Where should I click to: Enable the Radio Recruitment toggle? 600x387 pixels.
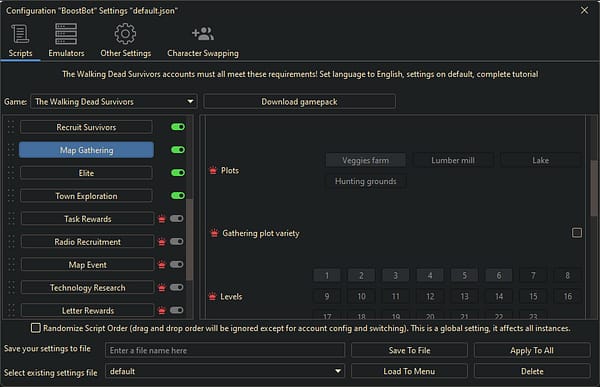coord(176,242)
